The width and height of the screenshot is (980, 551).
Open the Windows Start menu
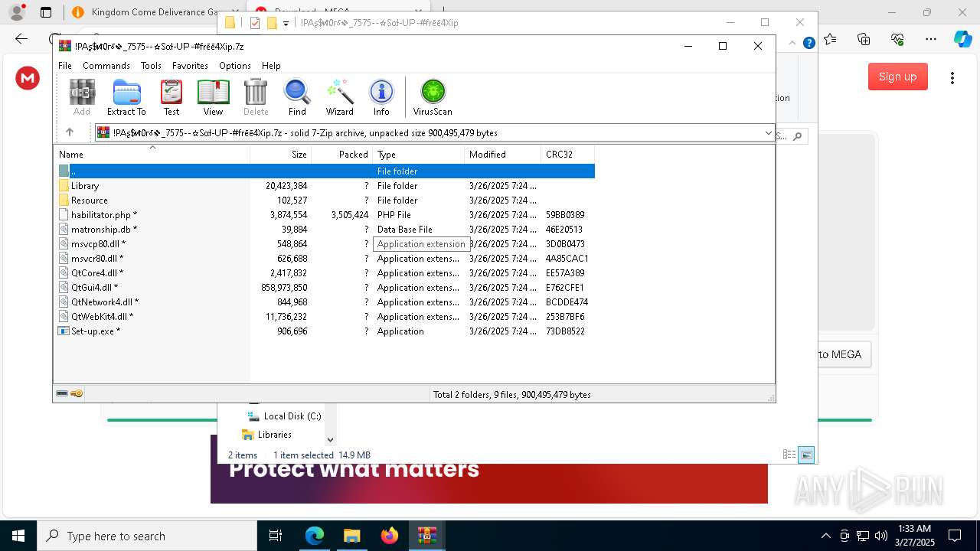(18, 536)
